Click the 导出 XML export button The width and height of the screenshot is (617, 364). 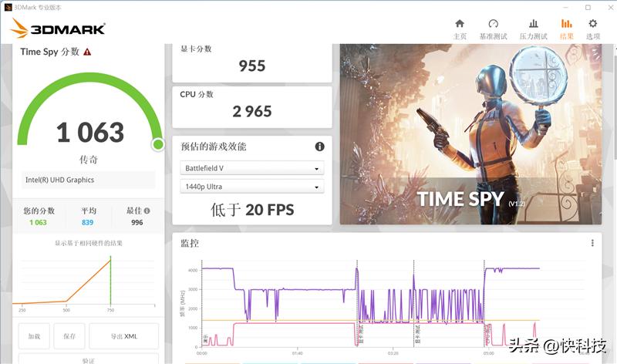click(124, 336)
